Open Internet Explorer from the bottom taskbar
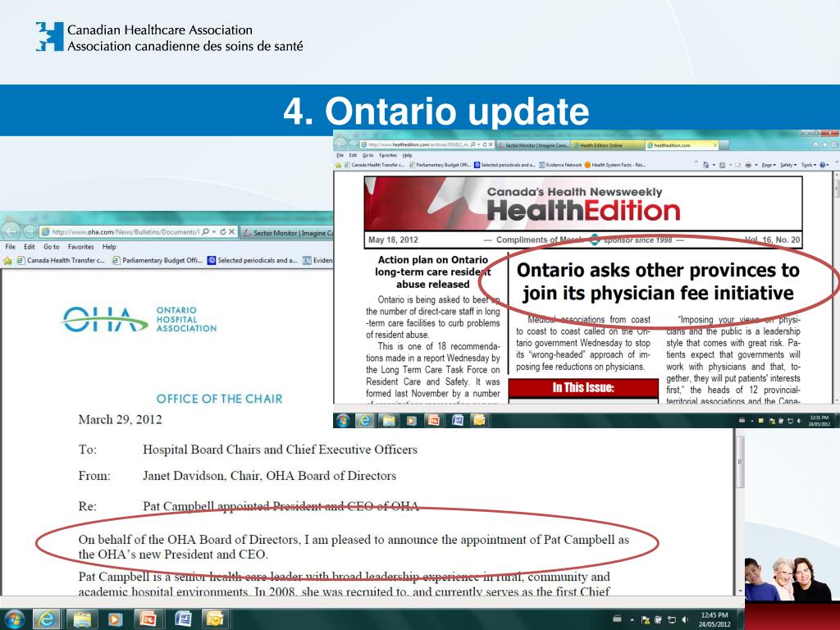The height and width of the screenshot is (630, 840). (x=47, y=619)
